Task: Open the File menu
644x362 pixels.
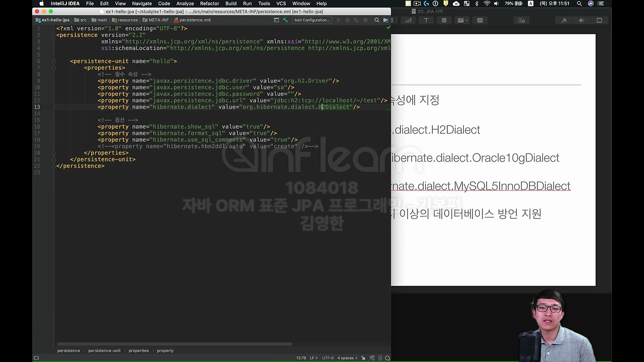Action: (90, 4)
